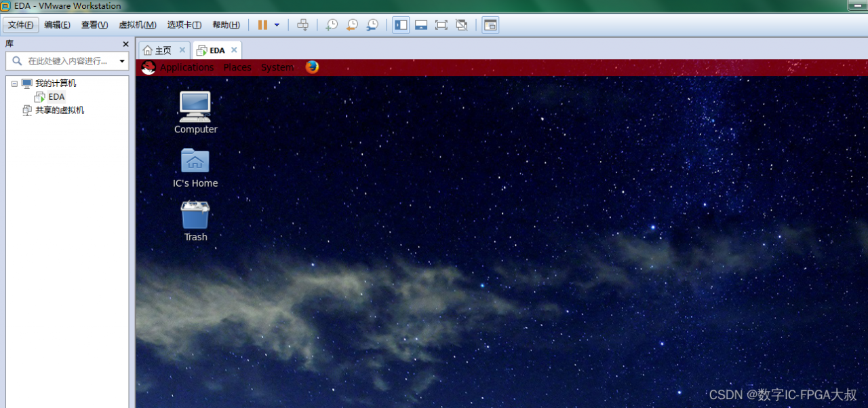Take a snapshot of the virtual machine
Screen dimensions: 868x408
332,25
